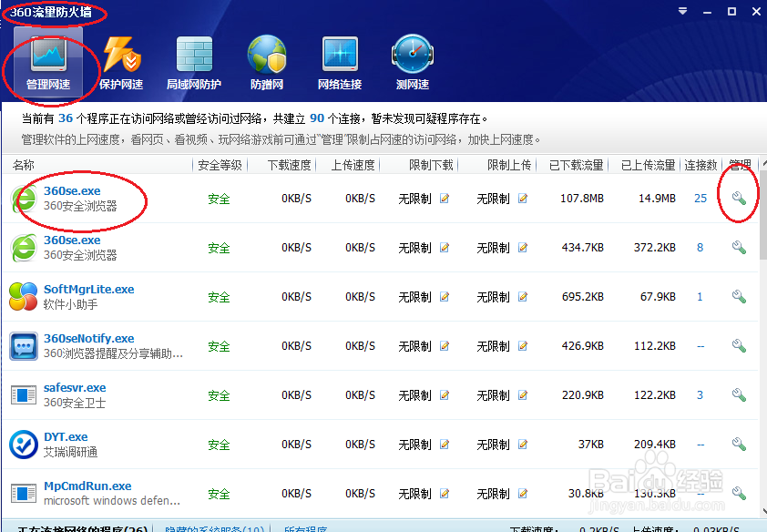Sort by the 限制下载 column header

pyautogui.click(x=431, y=165)
